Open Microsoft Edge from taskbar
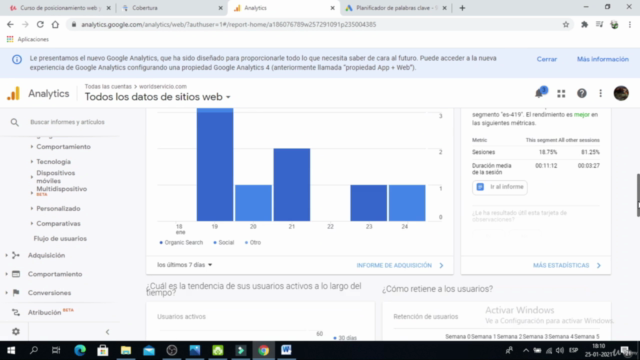 (x=80, y=350)
